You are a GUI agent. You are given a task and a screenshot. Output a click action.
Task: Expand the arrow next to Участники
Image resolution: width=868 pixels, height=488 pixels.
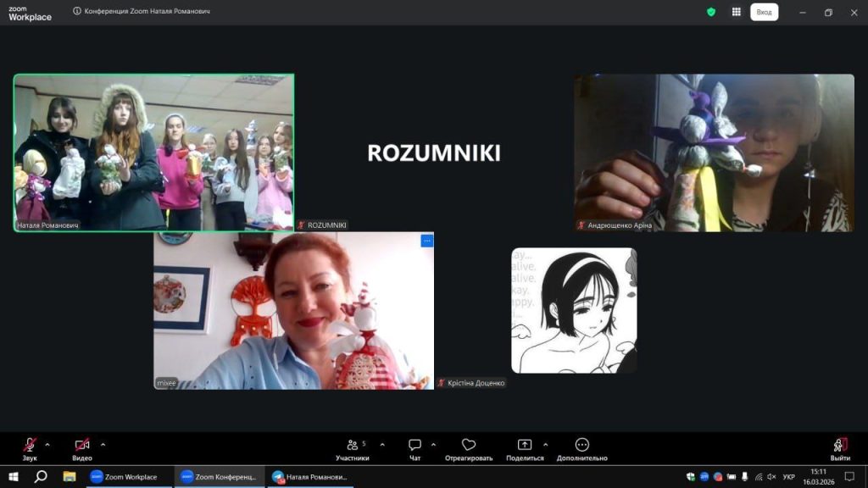coord(382,444)
